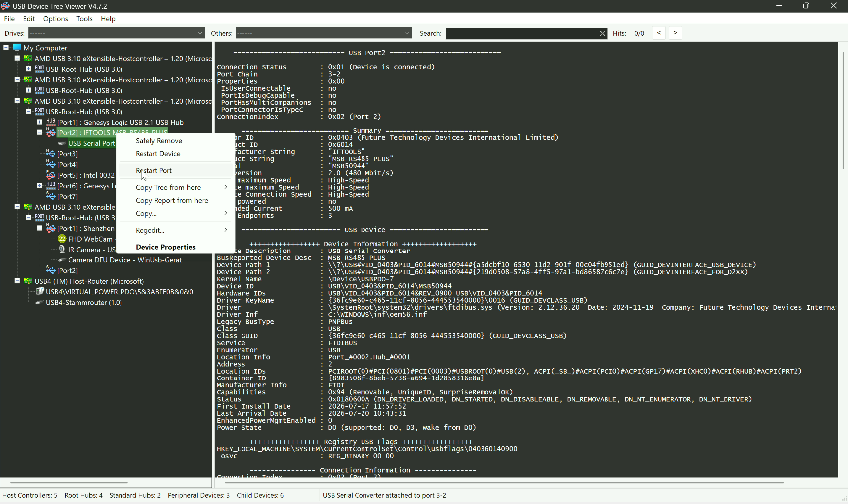
Task: Click the USB4\VIRTUAL_POWER_PDO device icon
Action: tap(40, 291)
